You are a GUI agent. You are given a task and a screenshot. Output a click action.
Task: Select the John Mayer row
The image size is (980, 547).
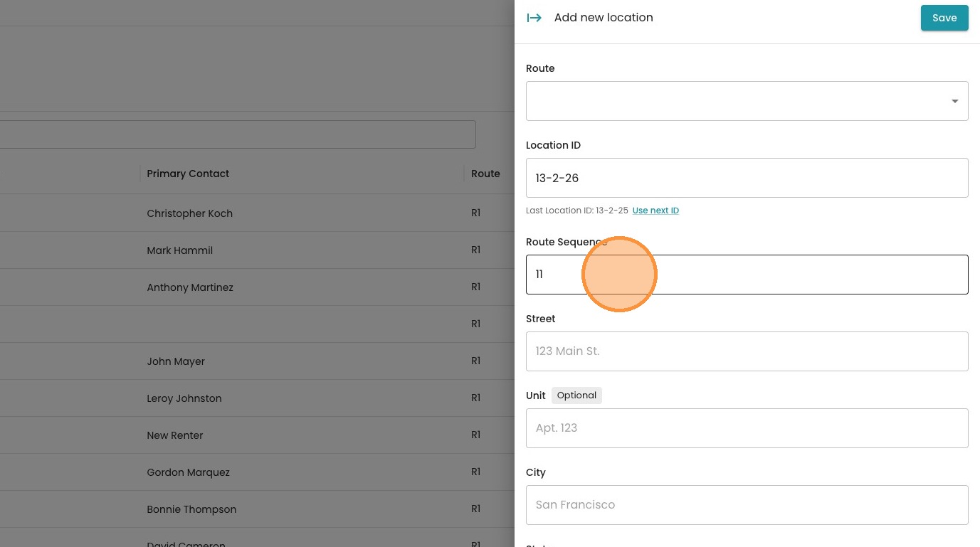[176, 361]
